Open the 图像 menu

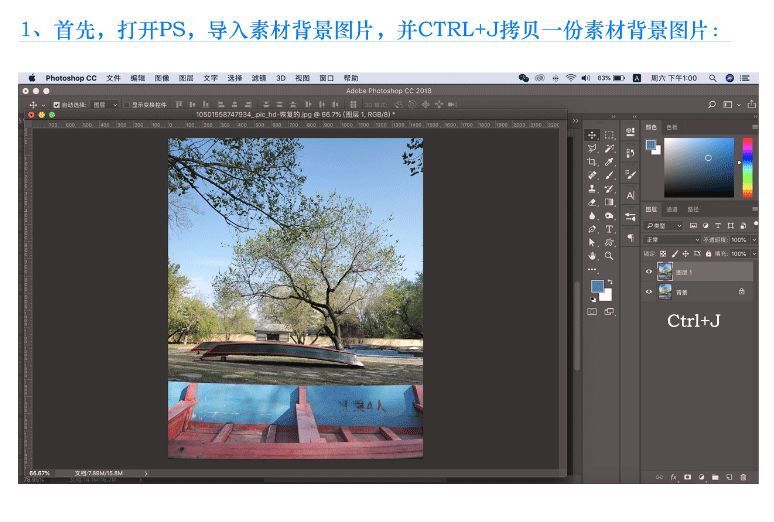(161, 78)
